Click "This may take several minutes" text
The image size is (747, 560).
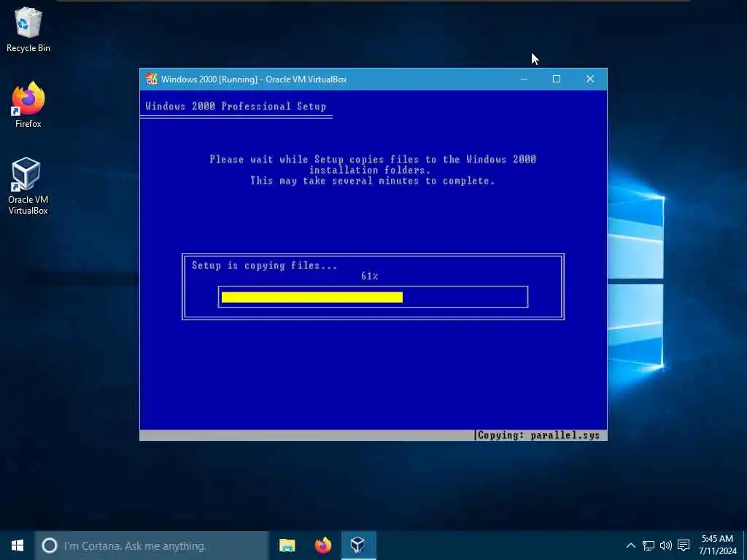(337, 181)
